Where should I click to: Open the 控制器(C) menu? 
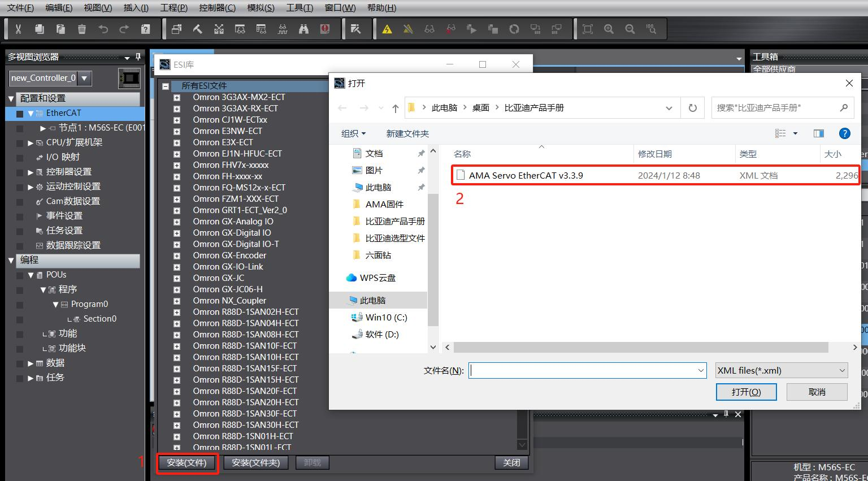[x=218, y=8]
